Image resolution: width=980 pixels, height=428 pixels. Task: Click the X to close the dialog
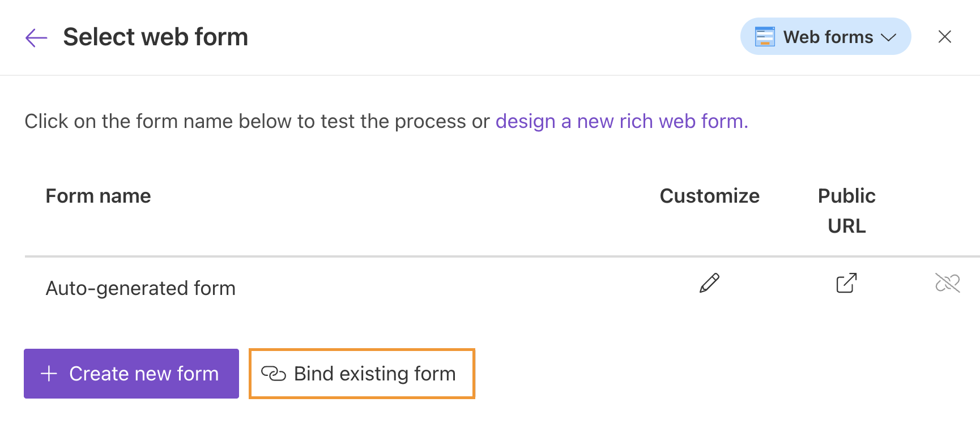pos(945,36)
